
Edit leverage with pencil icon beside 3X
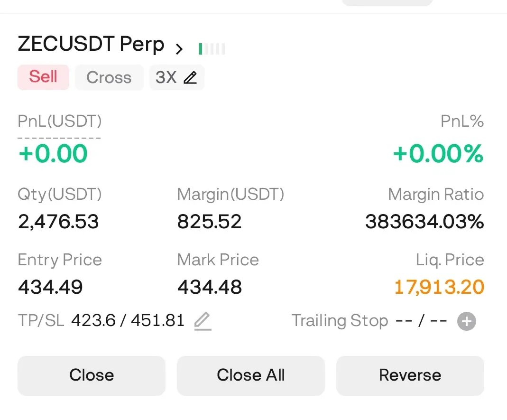[x=190, y=78]
